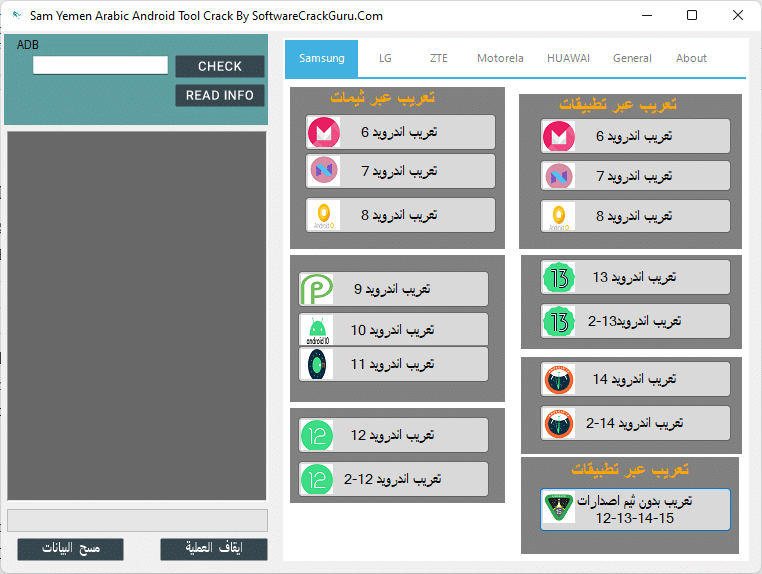Click the ايقاف العملية button
Screen dimensions: 762x574
click(x=214, y=549)
